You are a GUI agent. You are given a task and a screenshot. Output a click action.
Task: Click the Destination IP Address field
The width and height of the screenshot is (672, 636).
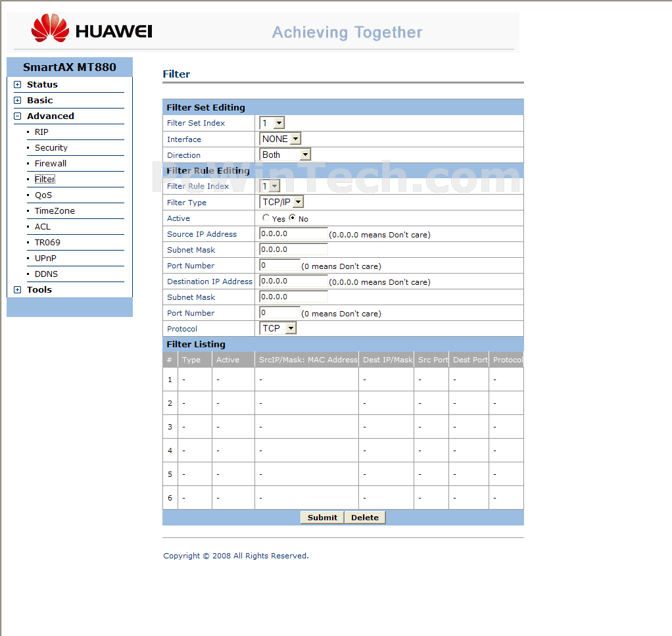pos(293,281)
